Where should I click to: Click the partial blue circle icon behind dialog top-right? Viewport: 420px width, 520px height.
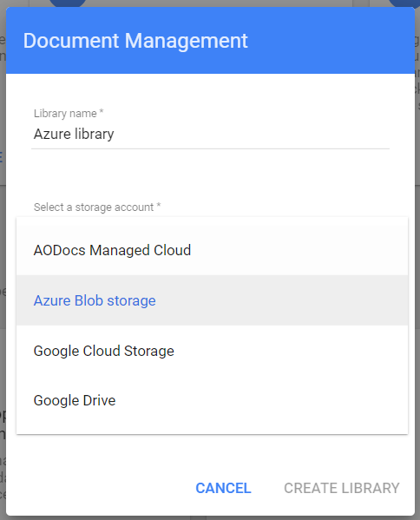pyautogui.click(x=404, y=3)
